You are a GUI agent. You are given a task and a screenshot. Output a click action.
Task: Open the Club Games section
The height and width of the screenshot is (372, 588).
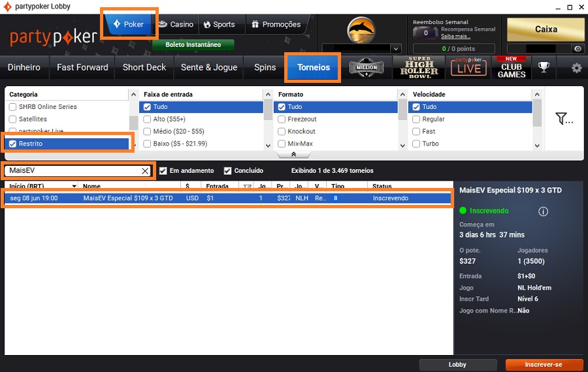512,67
